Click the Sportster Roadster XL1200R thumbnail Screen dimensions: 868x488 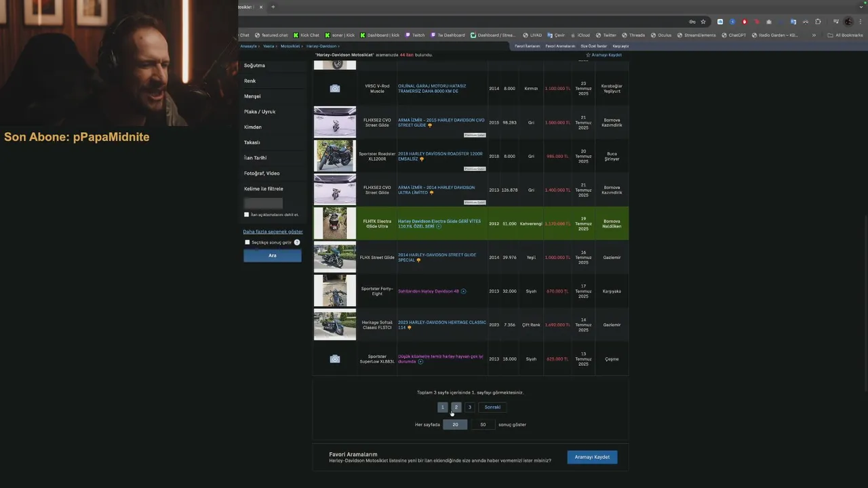tap(335, 156)
